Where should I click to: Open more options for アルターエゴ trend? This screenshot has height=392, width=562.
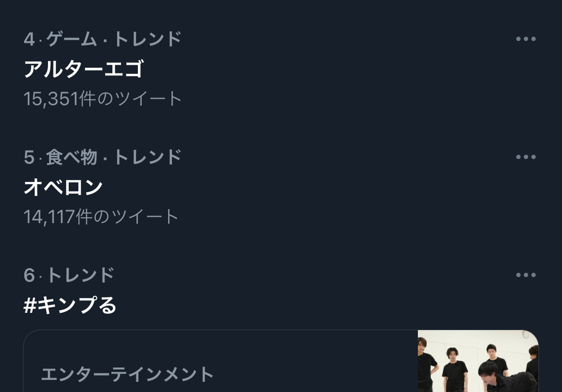point(526,39)
